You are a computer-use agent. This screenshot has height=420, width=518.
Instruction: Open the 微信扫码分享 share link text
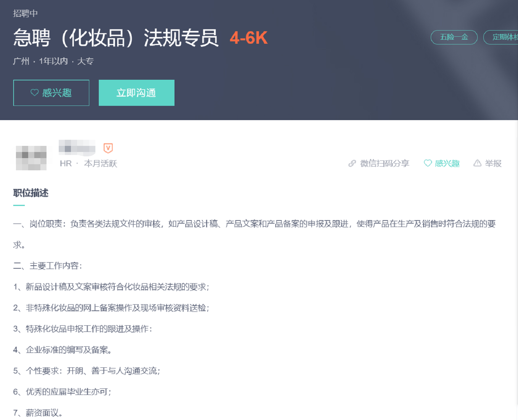pyautogui.click(x=385, y=164)
